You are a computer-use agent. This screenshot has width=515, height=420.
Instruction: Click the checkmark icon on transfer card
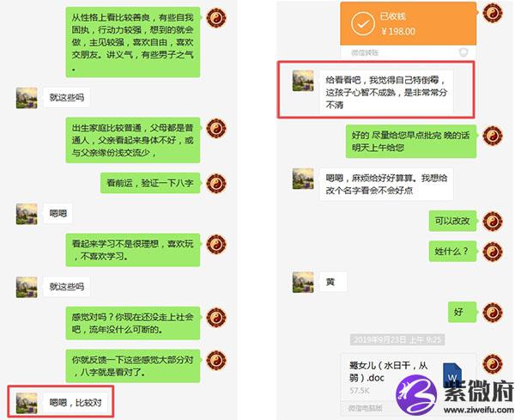[362, 24]
